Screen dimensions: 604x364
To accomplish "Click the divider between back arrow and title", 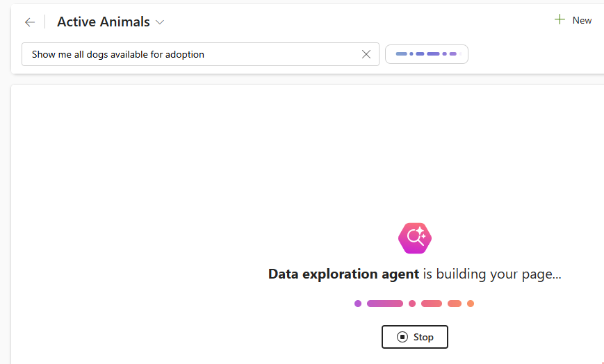I will [x=45, y=22].
